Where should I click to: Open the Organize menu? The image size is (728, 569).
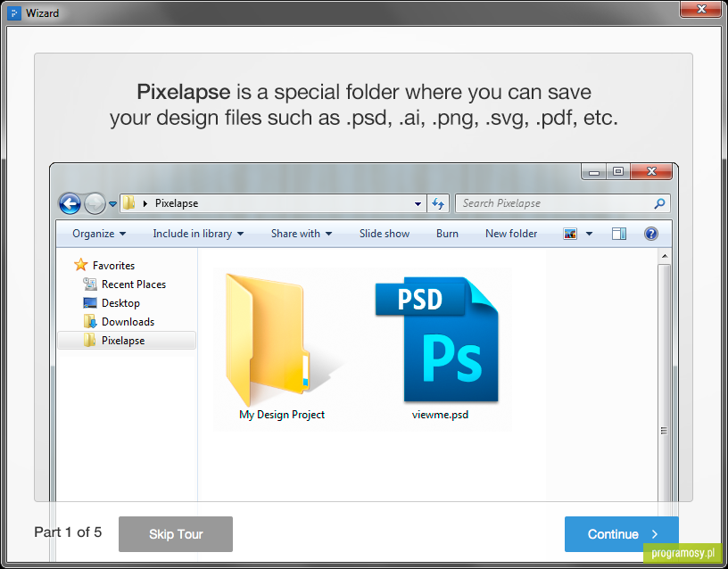pyautogui.click(x=99, y=234)
